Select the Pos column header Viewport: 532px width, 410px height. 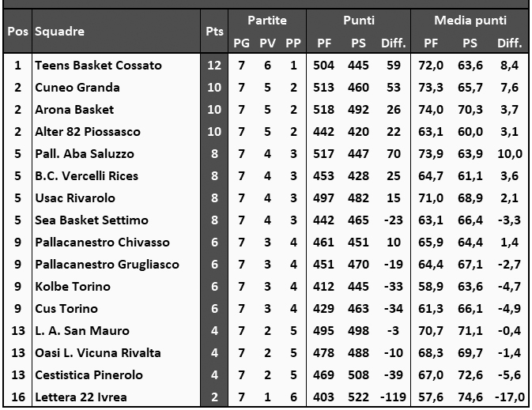17,32
